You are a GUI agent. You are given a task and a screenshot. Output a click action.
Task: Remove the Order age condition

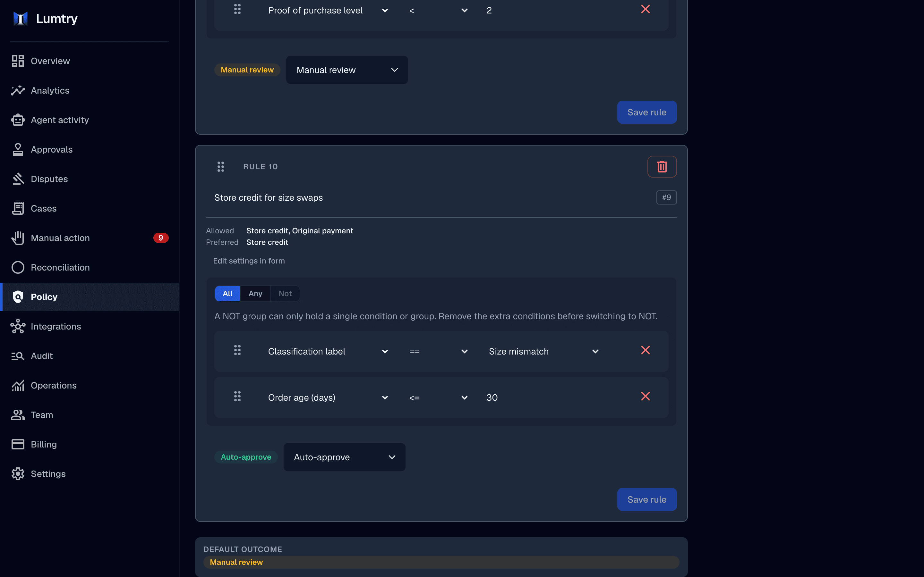coord(645,397)
